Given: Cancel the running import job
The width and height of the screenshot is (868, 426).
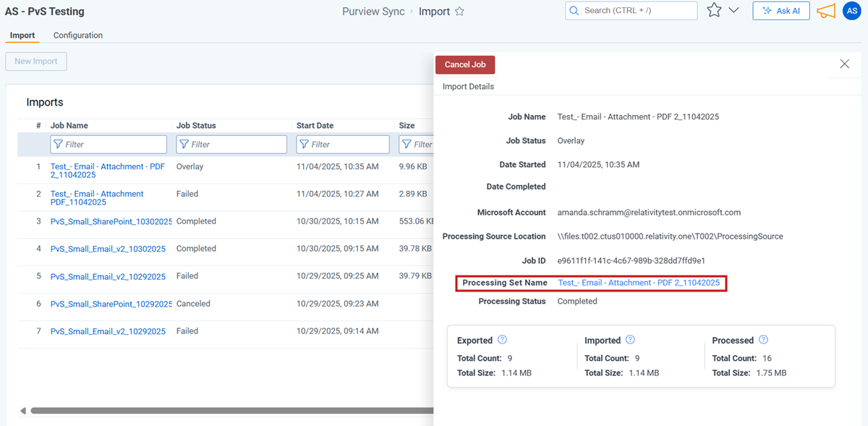Looking at the screenshot, I should tap(465, 64).
